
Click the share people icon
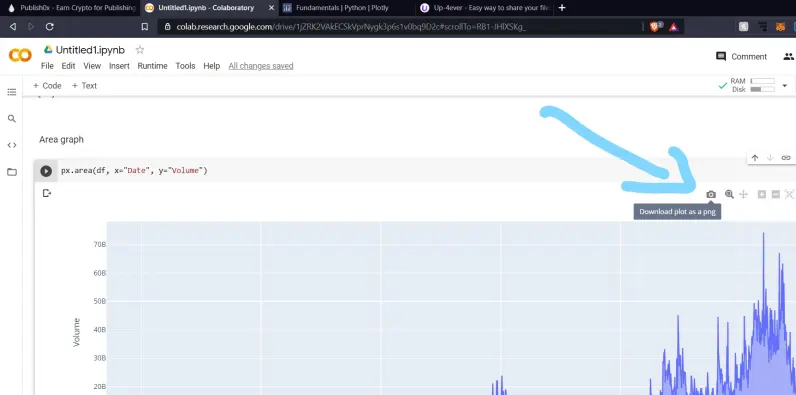pos(788,56)
